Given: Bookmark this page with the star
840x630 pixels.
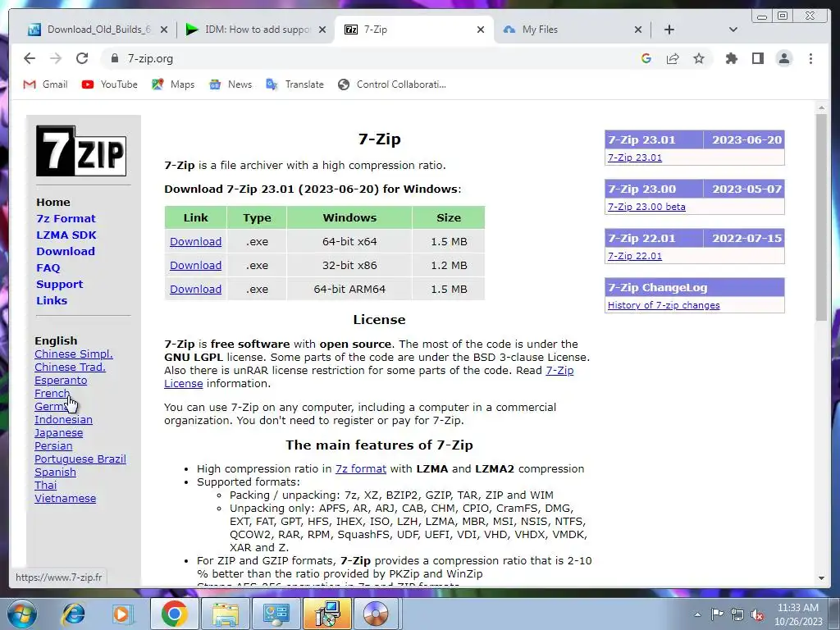Looking at the screenshot, I should [x=699, y=58].
